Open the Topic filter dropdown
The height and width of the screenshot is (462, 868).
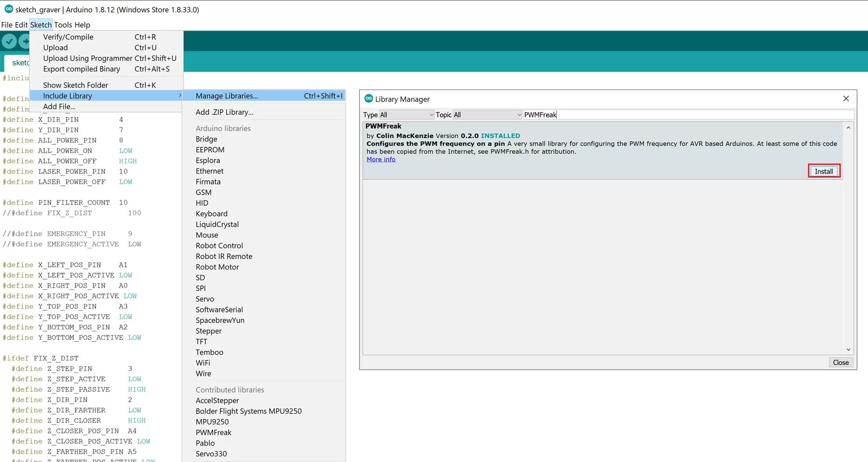(487, 115)
